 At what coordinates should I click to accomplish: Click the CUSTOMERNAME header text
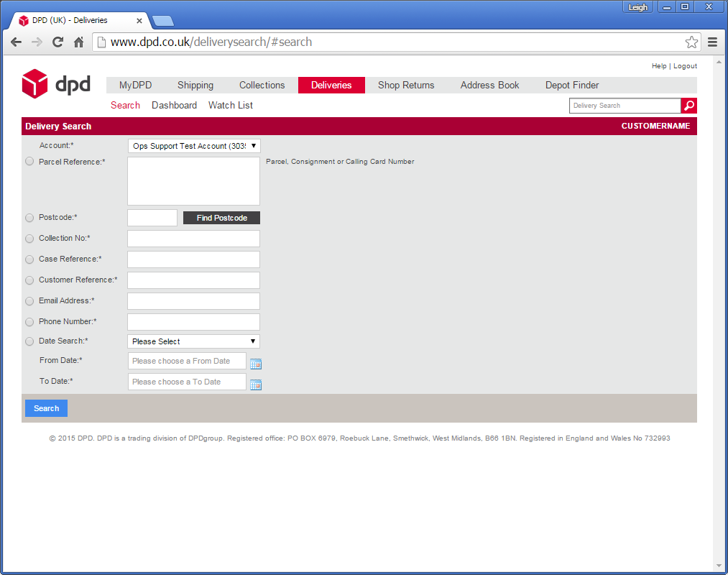coord(655,126)
